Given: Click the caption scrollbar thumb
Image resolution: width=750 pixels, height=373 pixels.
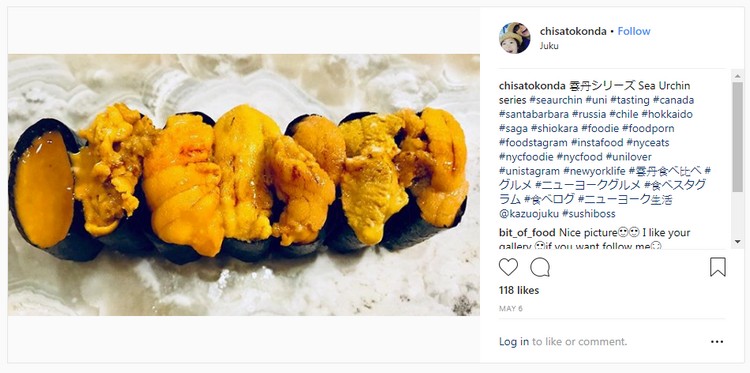Looking at the screenshot, I should point(737,138).
